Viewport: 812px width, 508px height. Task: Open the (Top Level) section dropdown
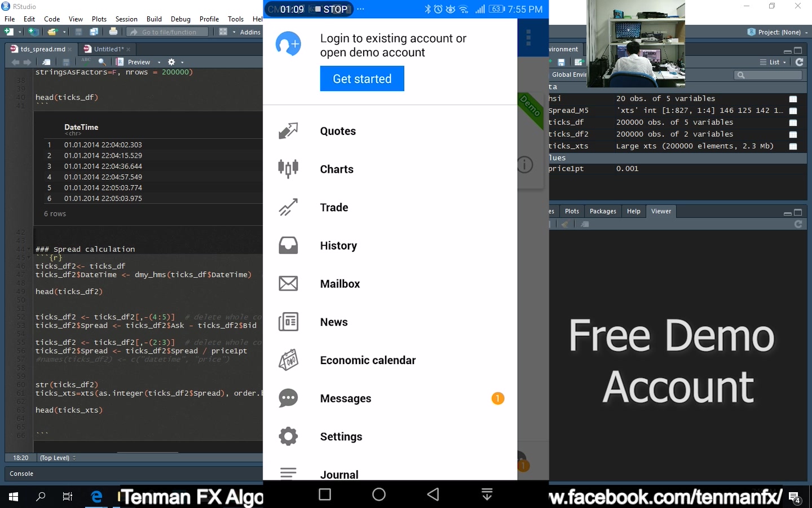pos(58,458)
